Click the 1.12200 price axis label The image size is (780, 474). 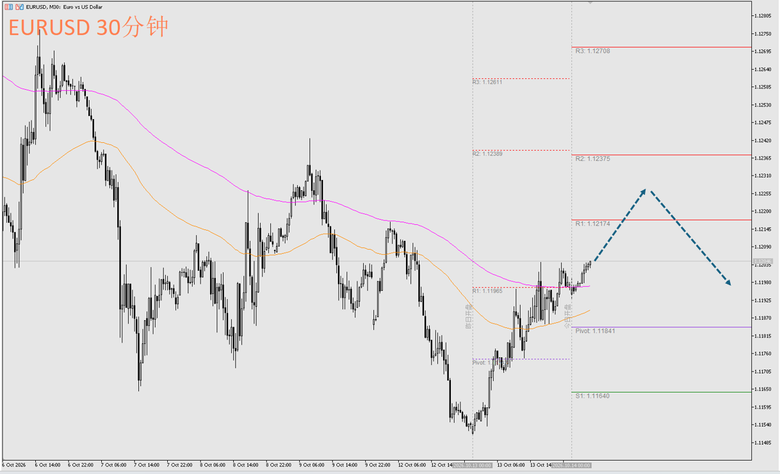[x=763, y=211]
